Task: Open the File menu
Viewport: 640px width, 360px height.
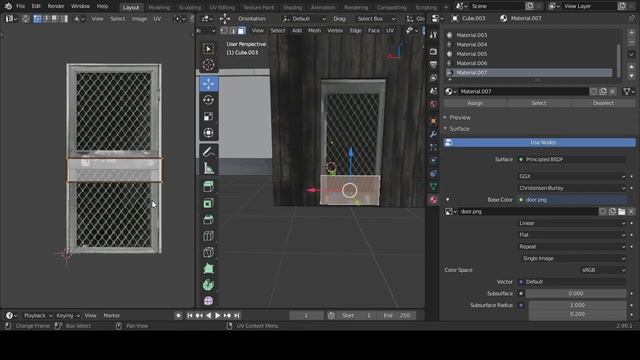Action: coord(20,6)
